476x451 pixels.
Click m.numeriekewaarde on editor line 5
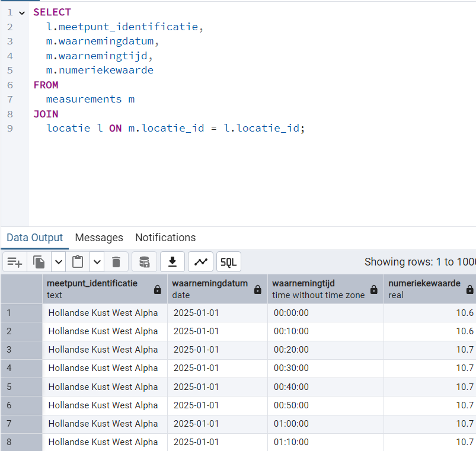[x=100, y=70]
